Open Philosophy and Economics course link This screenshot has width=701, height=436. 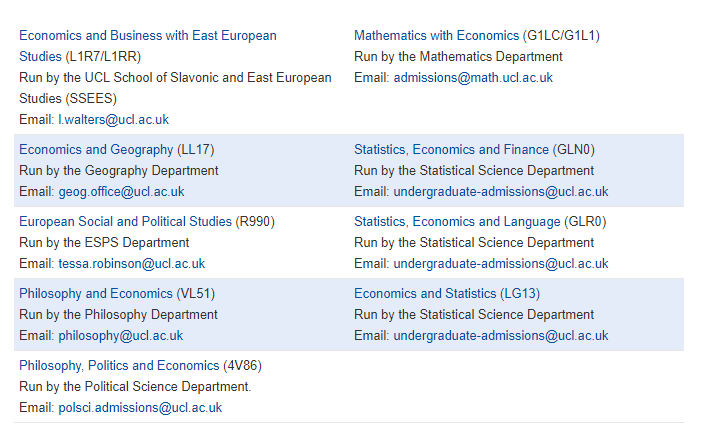(96, 294)
